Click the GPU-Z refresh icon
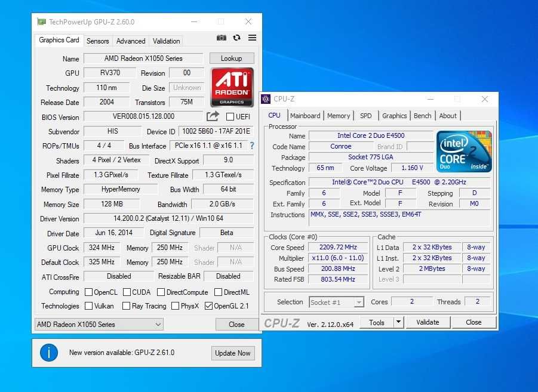Viewport: 538px width, 392px height. click(236, 38)
